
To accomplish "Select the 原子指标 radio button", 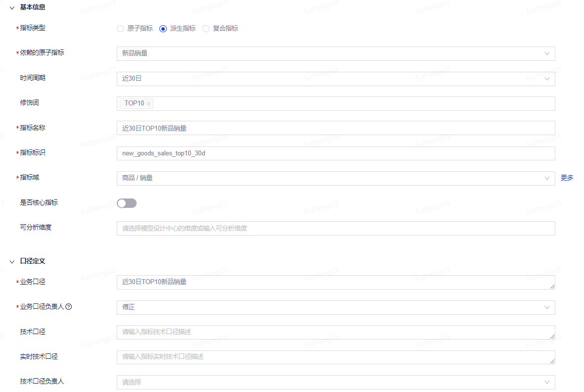I will pos(120,29).
